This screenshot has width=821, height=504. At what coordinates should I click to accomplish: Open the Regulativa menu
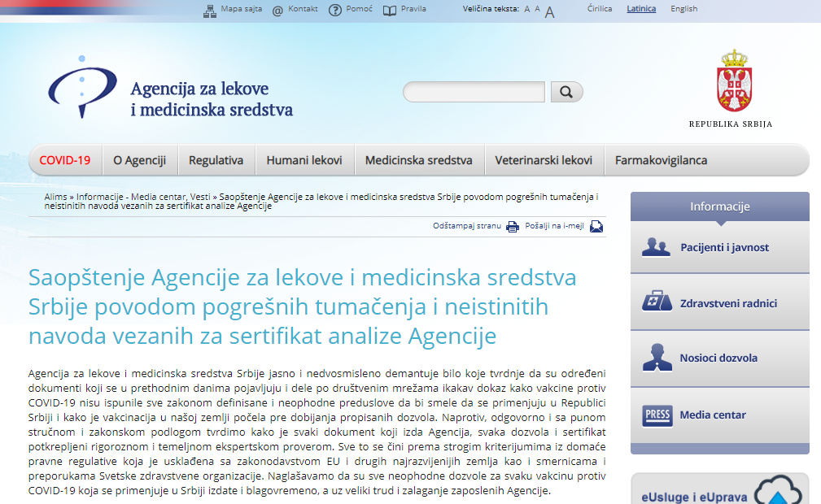(216, 160)
